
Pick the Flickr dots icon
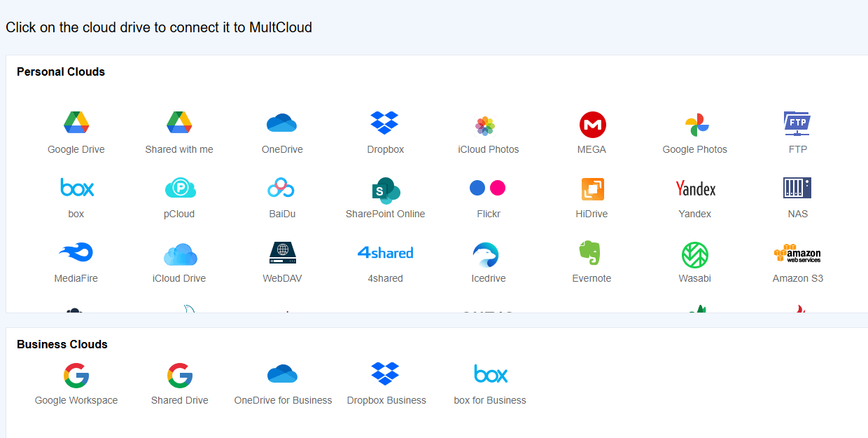(487, 188)
